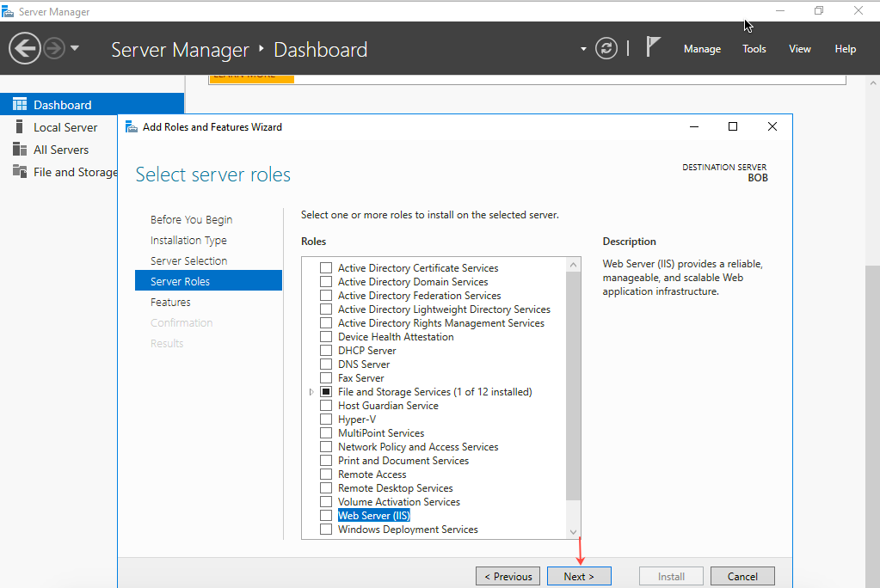Screen dimensions: 880x588
Task: Open the notifications flag icon
Action: pos(653,46)
